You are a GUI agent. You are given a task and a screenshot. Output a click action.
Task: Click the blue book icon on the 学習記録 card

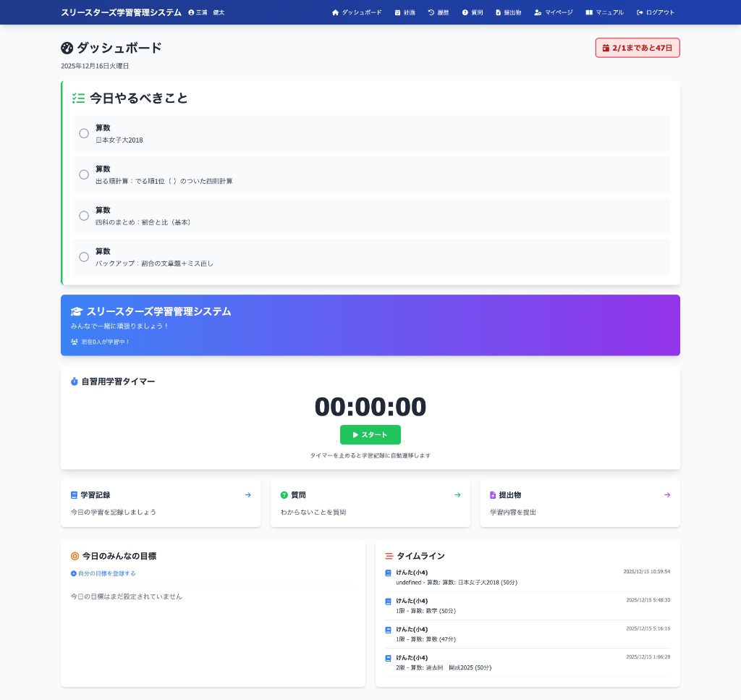[x=72, y=495]
